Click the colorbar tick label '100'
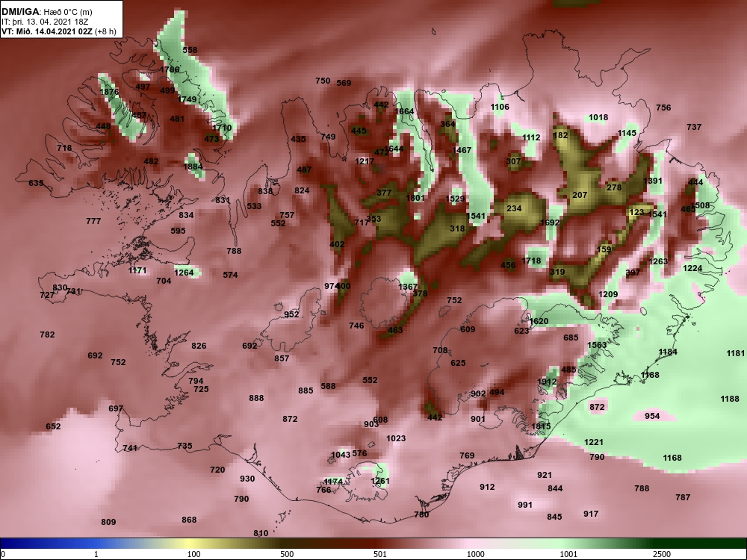 193,554
